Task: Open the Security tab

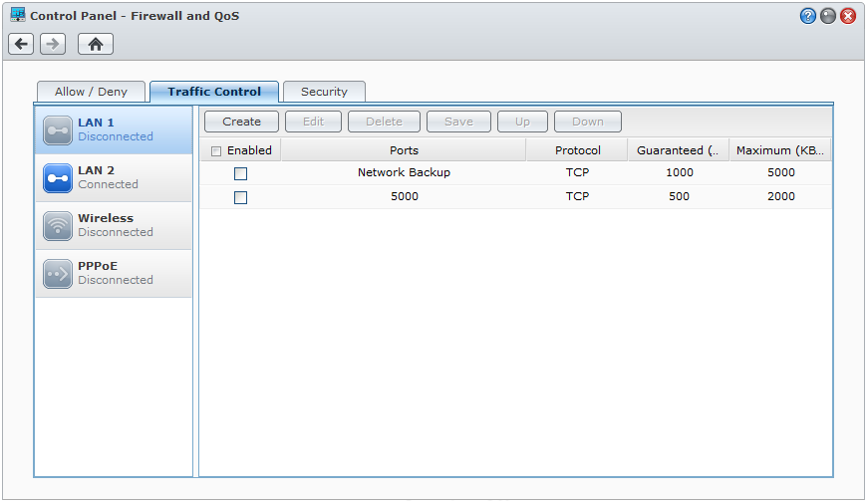Action: [x=324, y=92]
